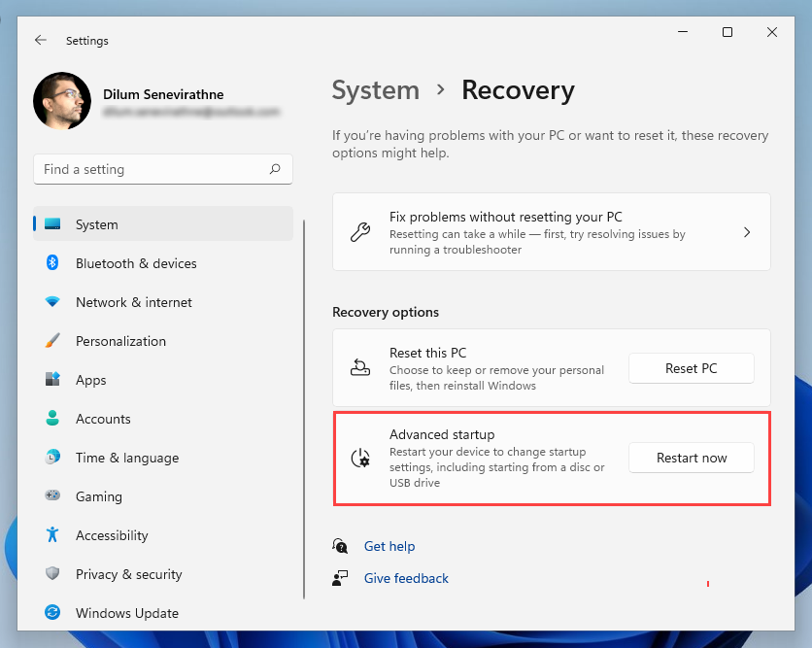The height and width of the screenshot is (648, 812).
Task: Click the Accounts person icon
Action: pos(52,419)
